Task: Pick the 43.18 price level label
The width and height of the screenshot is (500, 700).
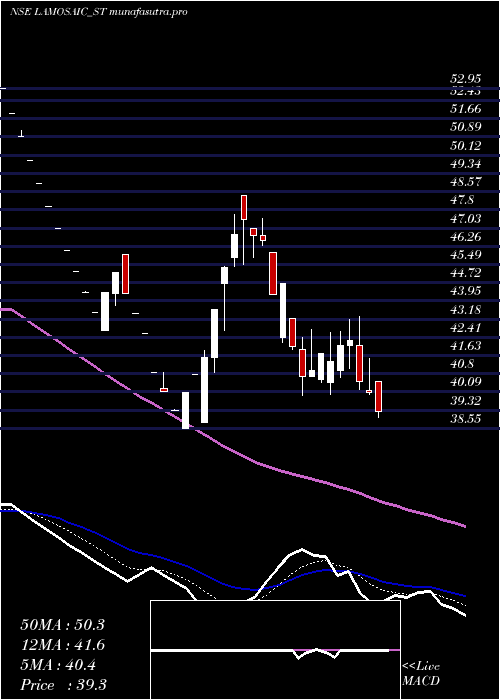Action: coord(466,310)
